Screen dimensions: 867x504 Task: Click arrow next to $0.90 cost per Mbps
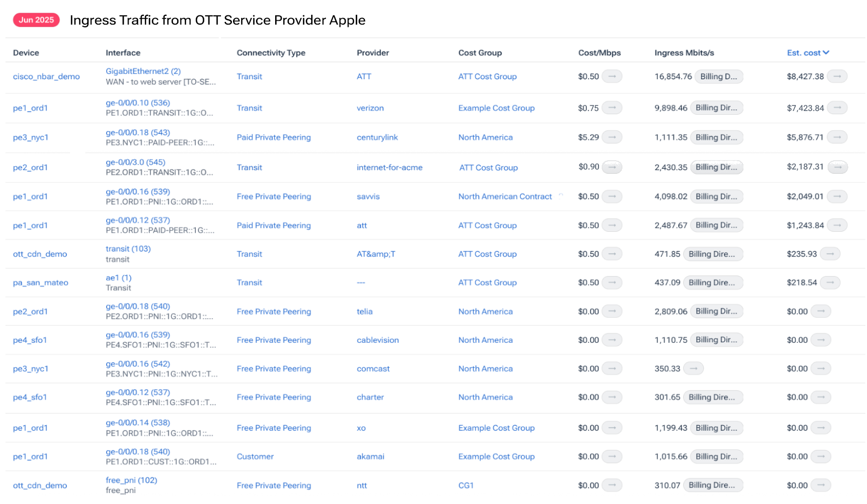pyautogui.click(x=612, y=167)
